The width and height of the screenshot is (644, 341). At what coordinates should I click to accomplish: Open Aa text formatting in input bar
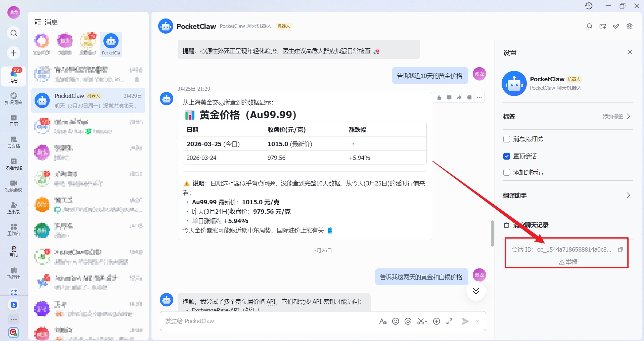click(383, 322)
